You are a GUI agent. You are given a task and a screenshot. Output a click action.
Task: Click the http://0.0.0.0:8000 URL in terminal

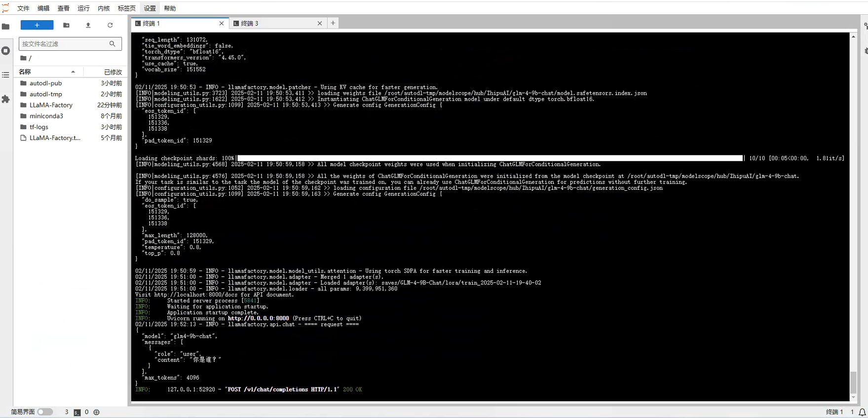(x=259, y=318)
